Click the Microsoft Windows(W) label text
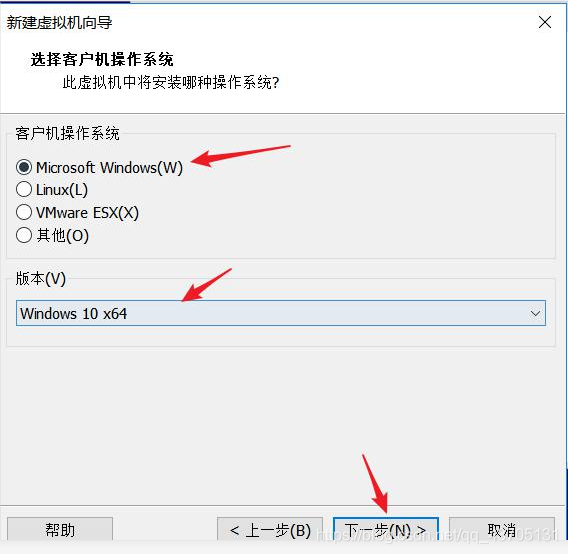568x554 pixels. tap(109, 168)
